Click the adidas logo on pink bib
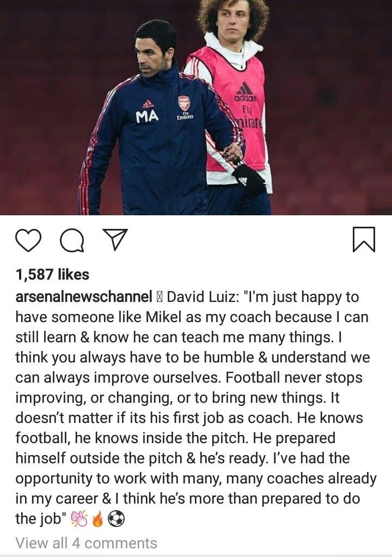This screenshot has height=557, width=392. (245, 92)
